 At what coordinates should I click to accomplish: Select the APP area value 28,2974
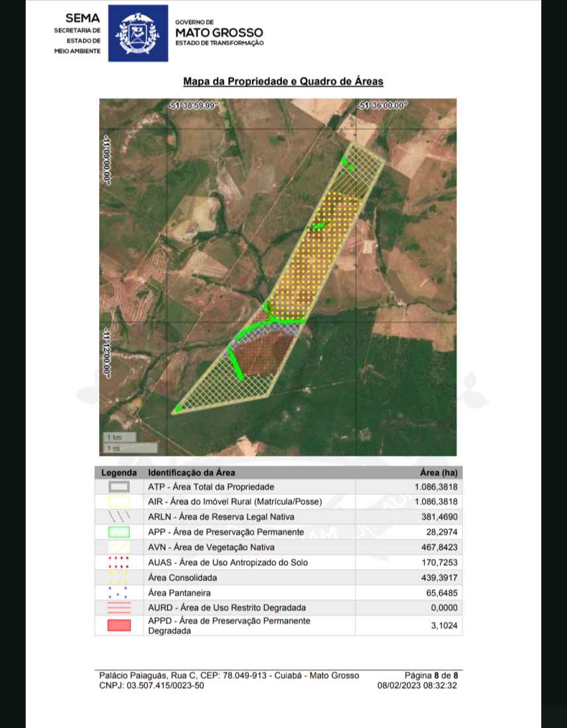click(x=442, y=531)
